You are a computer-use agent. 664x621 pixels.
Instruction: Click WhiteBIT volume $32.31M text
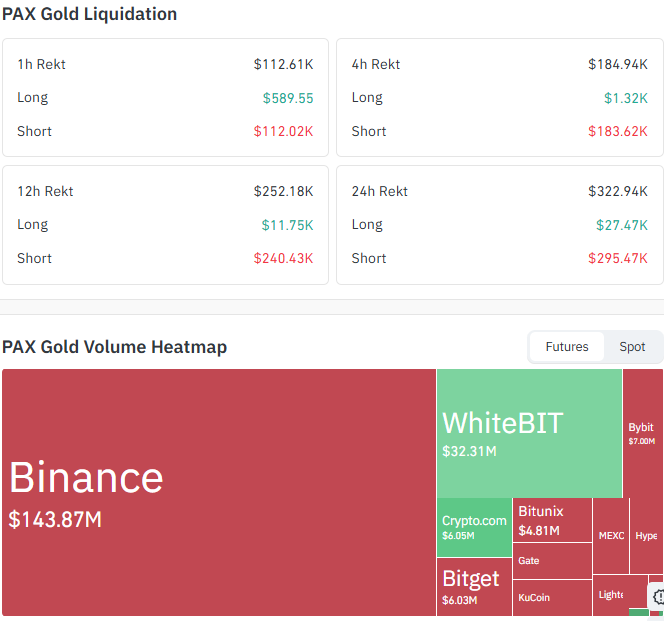[469, 451]
